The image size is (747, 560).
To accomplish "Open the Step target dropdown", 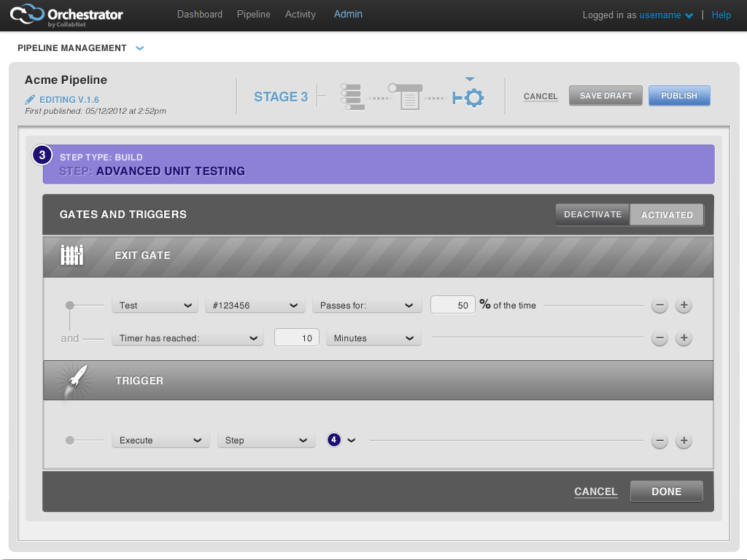I will tap(266, 440).
